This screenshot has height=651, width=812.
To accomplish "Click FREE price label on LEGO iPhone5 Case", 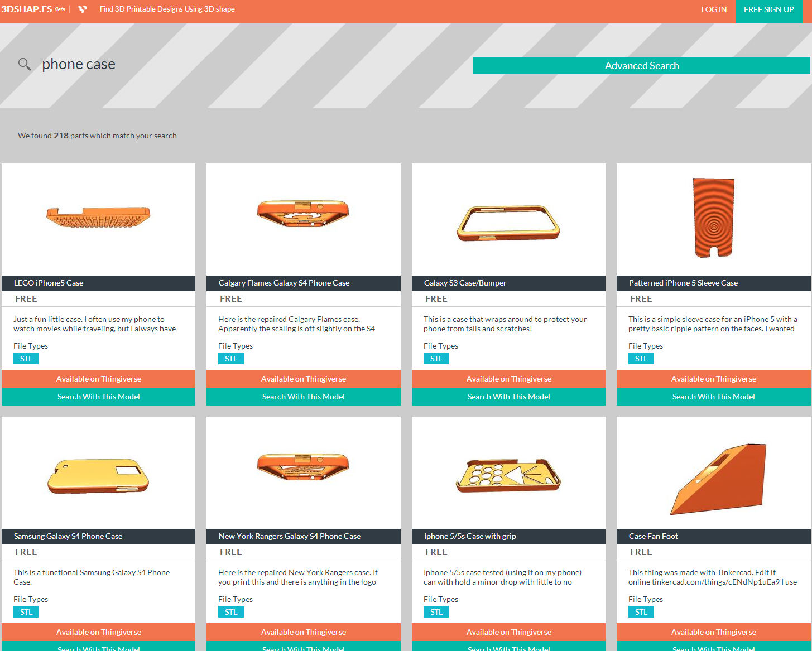I will click(x=26, y=299).
